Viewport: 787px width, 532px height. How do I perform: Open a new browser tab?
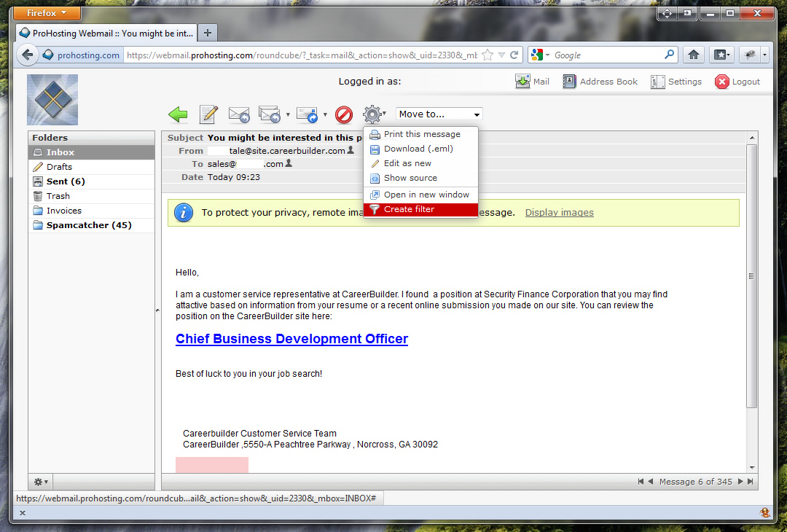tap(207, 33)
